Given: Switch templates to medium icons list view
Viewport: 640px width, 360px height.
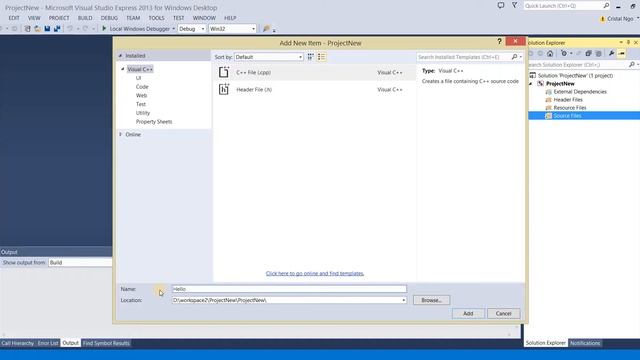Looking at the screenshot, I should click(x=322, y=57).
